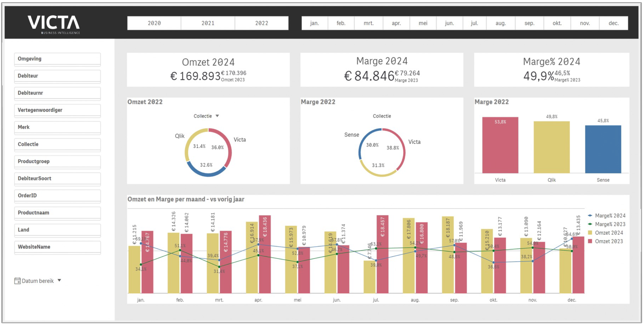This screenshot has height=326, width=644.
Task: Select year 2021 filter
Action: click(208, 23)
